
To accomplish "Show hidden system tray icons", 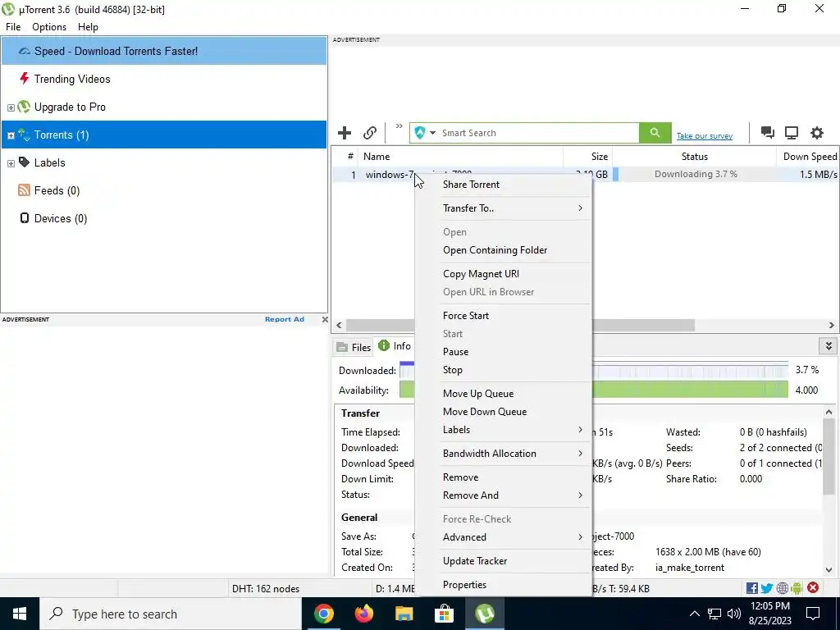I will click(x=694, y=614).
